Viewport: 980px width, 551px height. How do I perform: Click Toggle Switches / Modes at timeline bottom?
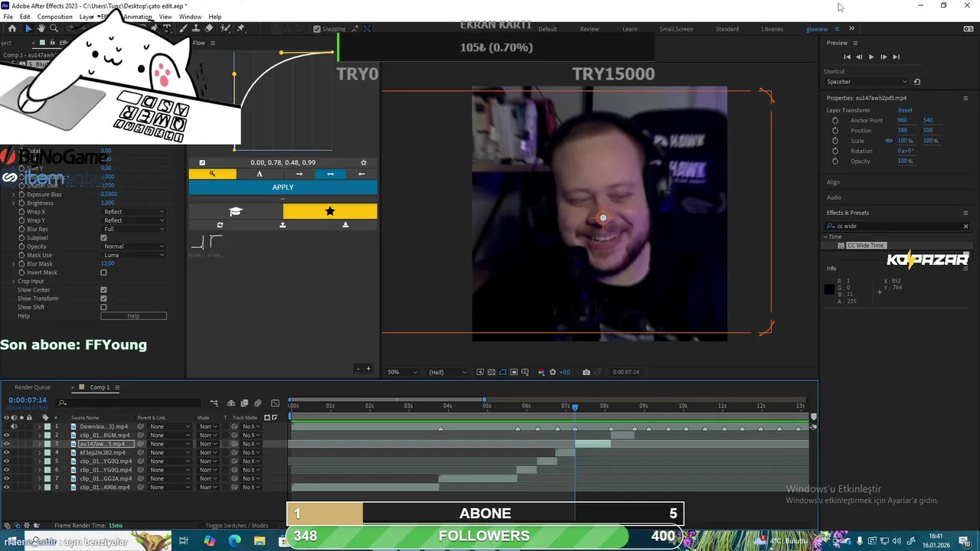click(x=237, y=526)
